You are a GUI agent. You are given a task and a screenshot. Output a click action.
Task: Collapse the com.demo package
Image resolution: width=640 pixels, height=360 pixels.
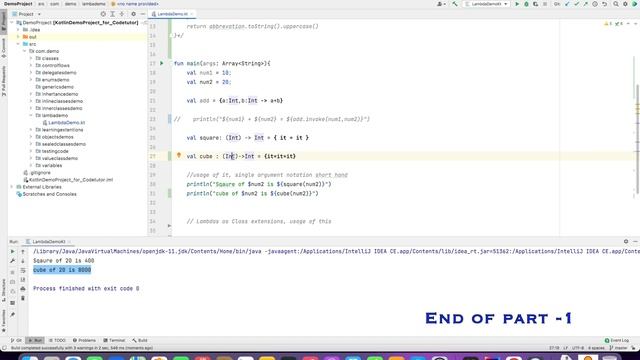point(24,51)
